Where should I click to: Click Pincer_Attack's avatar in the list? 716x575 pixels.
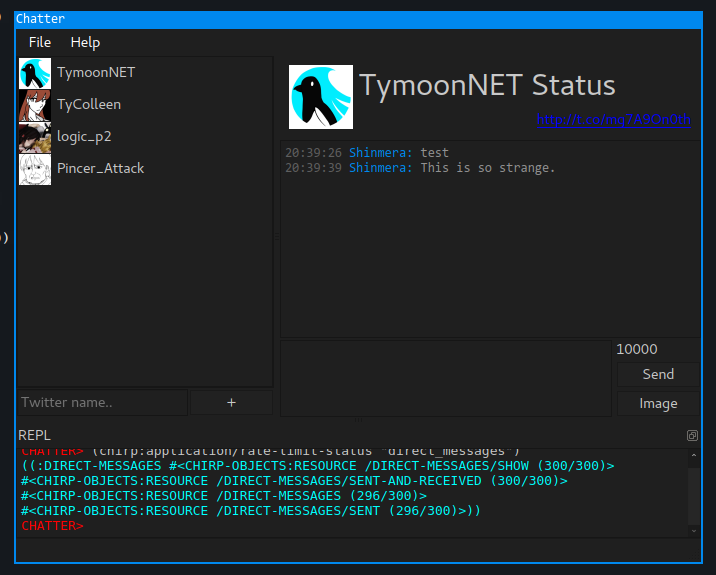35,169
